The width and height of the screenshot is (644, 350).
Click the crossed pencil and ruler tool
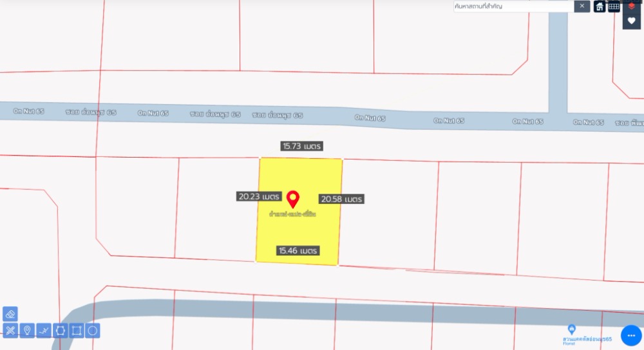pyautogui.click(x=10, y=331)
